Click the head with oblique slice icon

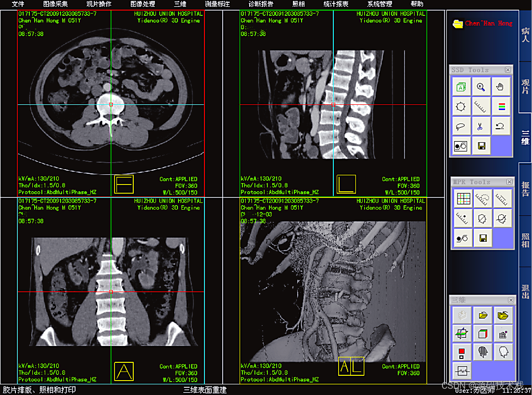click(x=482, y=219)
